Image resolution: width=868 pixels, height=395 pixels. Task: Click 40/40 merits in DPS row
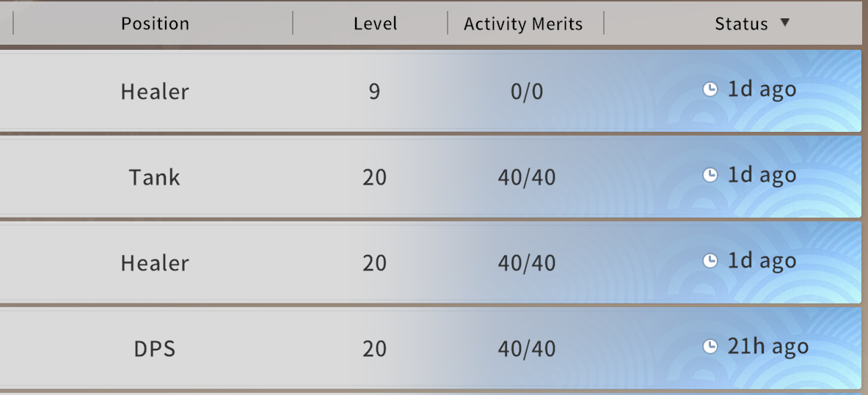(x=527, y=349)
